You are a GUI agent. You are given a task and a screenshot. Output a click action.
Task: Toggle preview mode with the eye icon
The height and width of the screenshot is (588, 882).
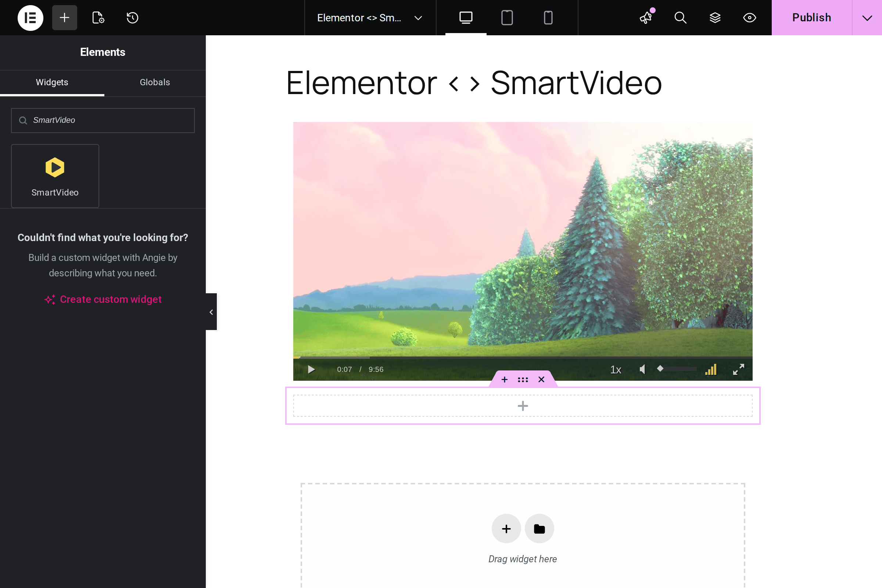(x=750, y=18)
